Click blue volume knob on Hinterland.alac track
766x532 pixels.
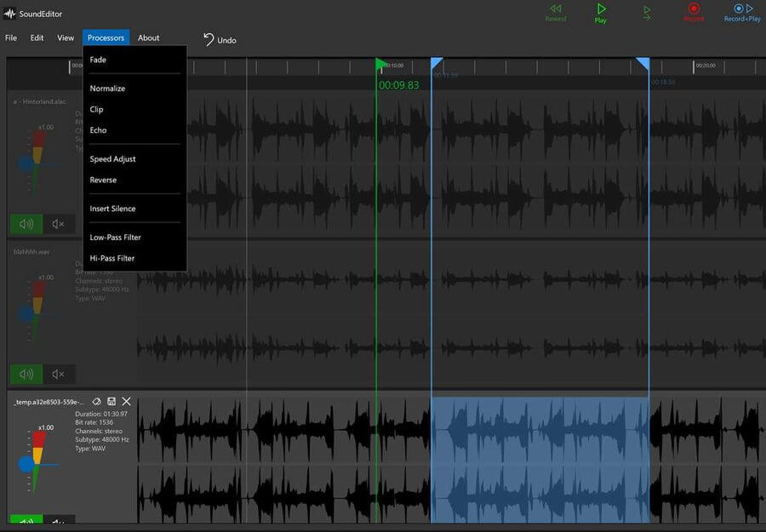click(x=26, y=163)
